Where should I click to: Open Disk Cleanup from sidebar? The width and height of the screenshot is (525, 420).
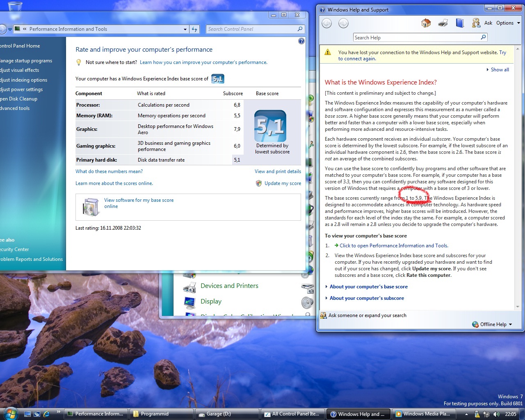click(18, 99)
